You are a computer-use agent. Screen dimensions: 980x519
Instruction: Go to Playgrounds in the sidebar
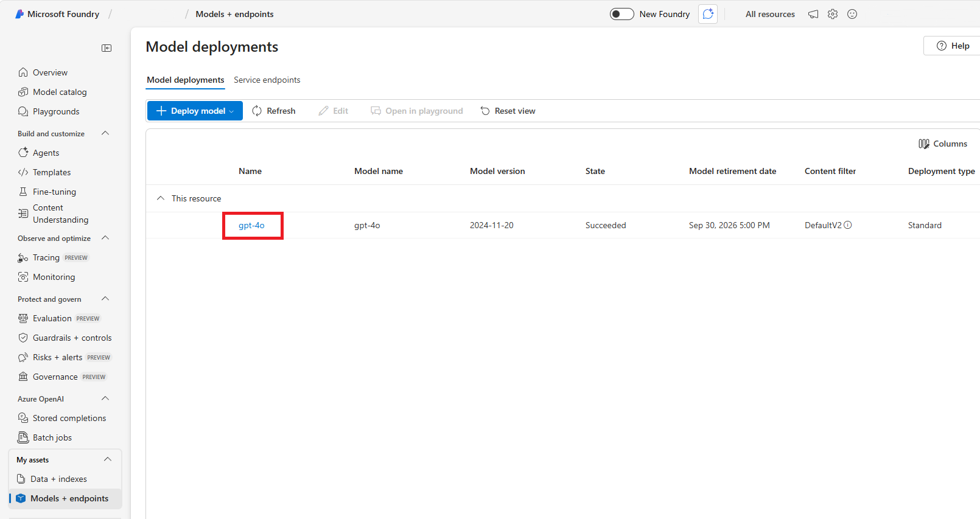pos(56,111)
